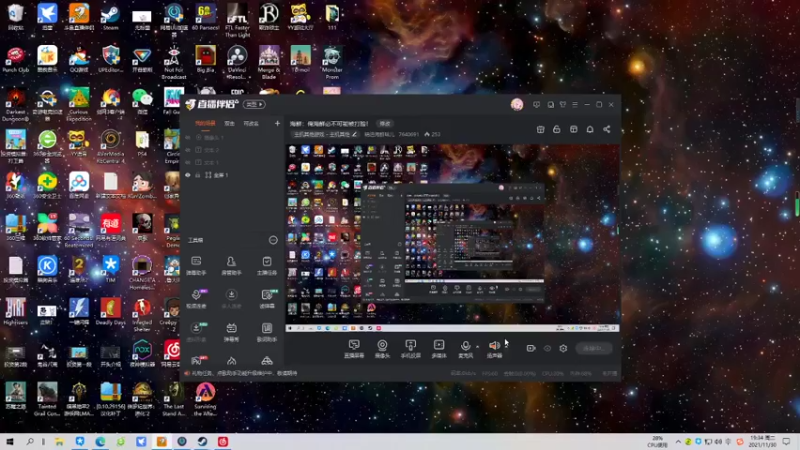Expand the microphone options arrow
The width and height of the screenshot is (800, 450).
[477, 347]
